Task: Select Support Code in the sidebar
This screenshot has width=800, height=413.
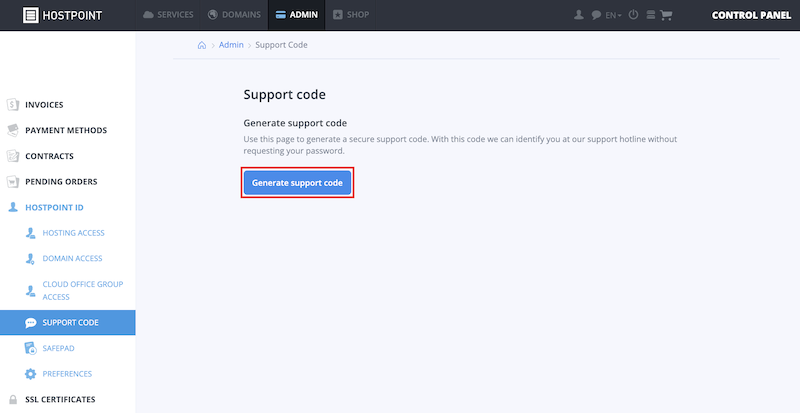Action: coord(67,323)
